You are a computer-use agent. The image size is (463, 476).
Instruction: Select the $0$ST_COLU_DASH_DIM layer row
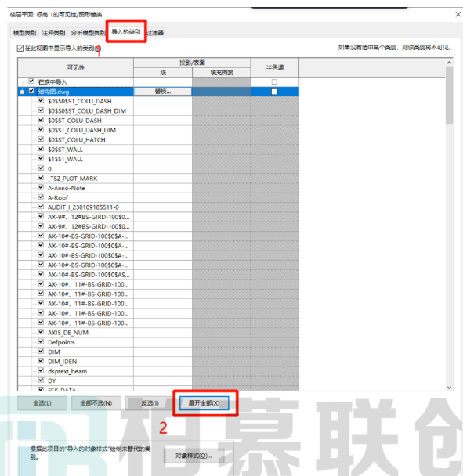pyautogui.click(x=81, y=130)
